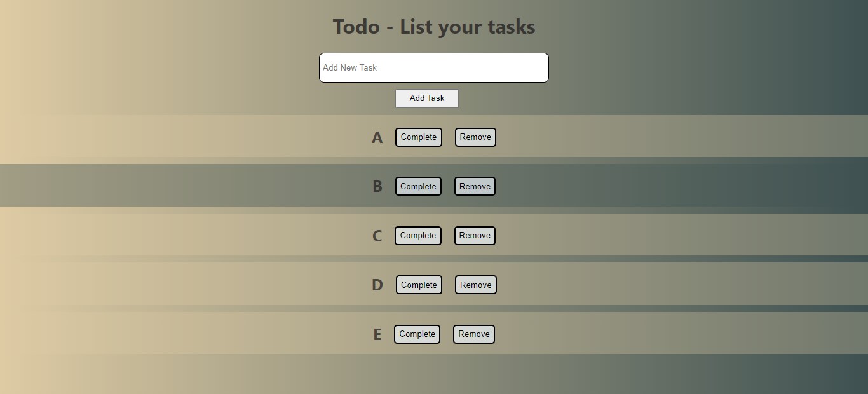This screenshot has height=394, width=868.
Task: Complete task E
Action: tap(417, 334)
